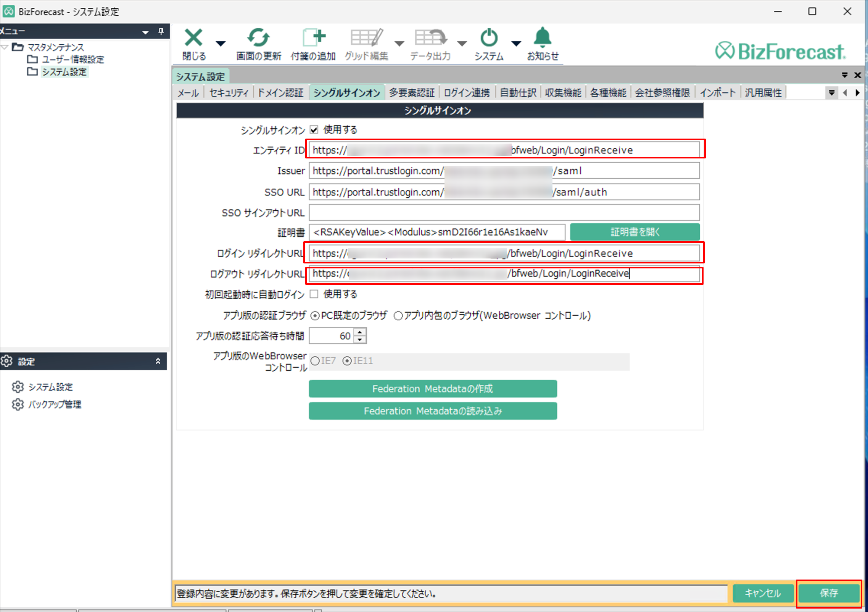Image resolution: width=868 pixels, height=612 pixels.
Task: Open グリッド編集 grid edit tool
Action: 367,38
